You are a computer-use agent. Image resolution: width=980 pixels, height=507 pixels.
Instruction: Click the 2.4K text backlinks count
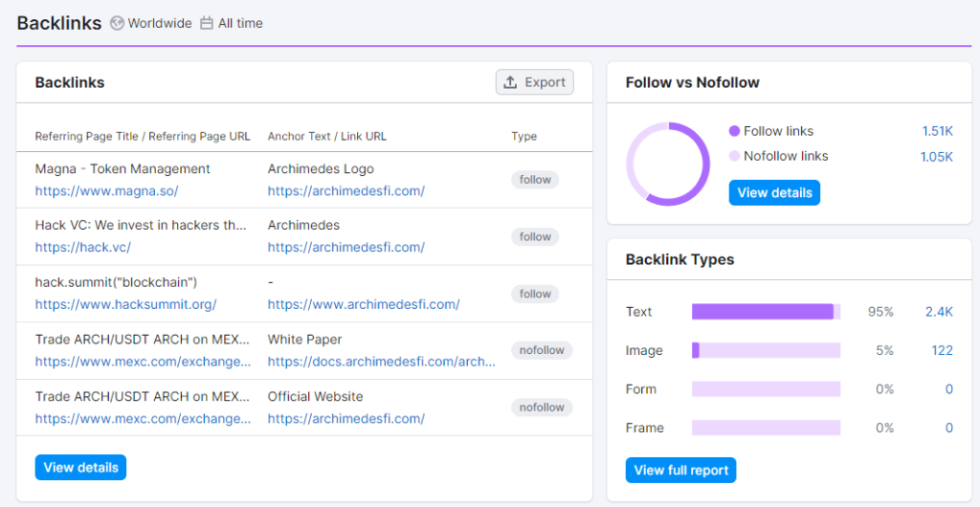tap(939, 312)
